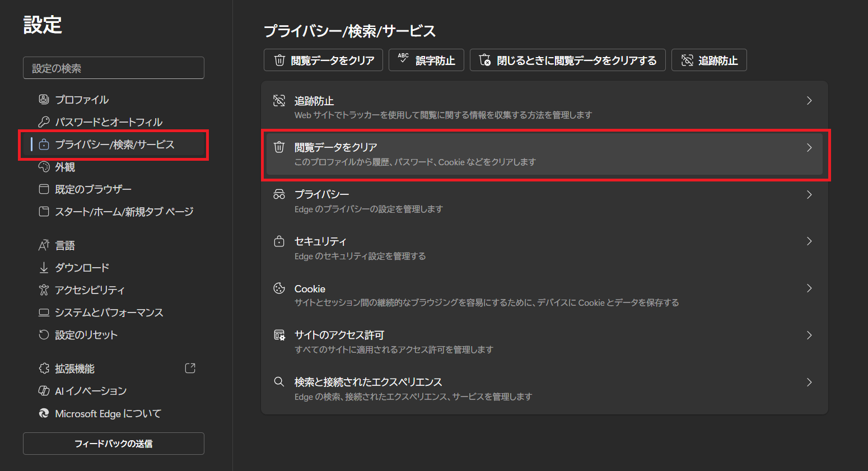Select the 追跡防止 shield icon in the toolbar

[x=686, y=59]
